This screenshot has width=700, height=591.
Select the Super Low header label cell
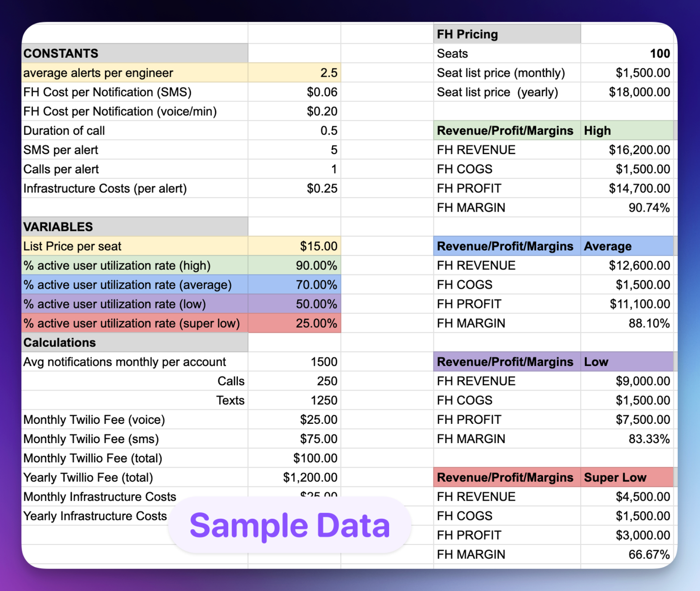pos(627,477)
